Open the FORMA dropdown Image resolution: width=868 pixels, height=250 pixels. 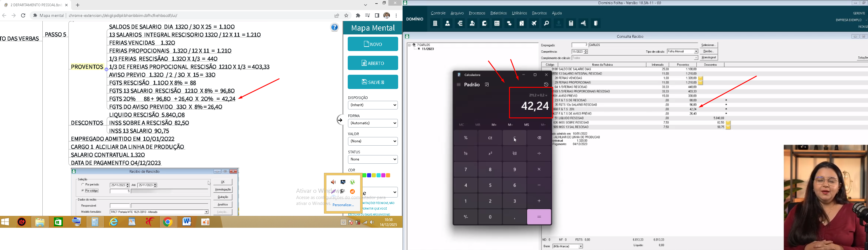pos(373,123)
